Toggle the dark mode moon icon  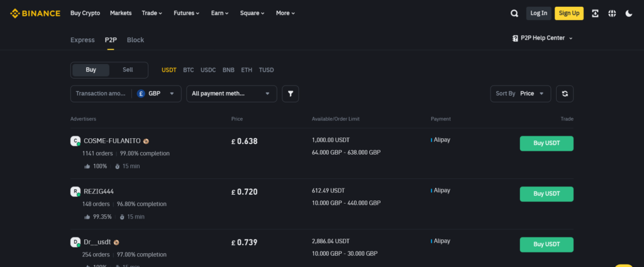(x=629, y=13)
